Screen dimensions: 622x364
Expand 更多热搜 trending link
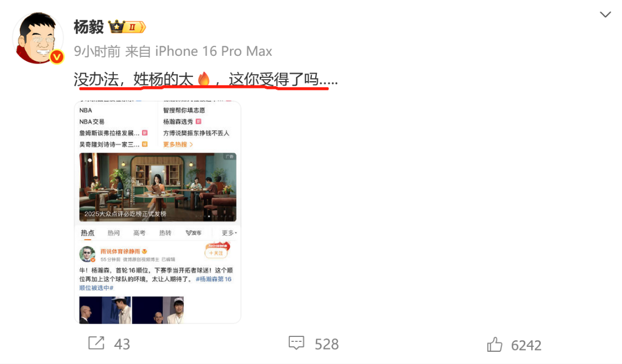point(177,144)
